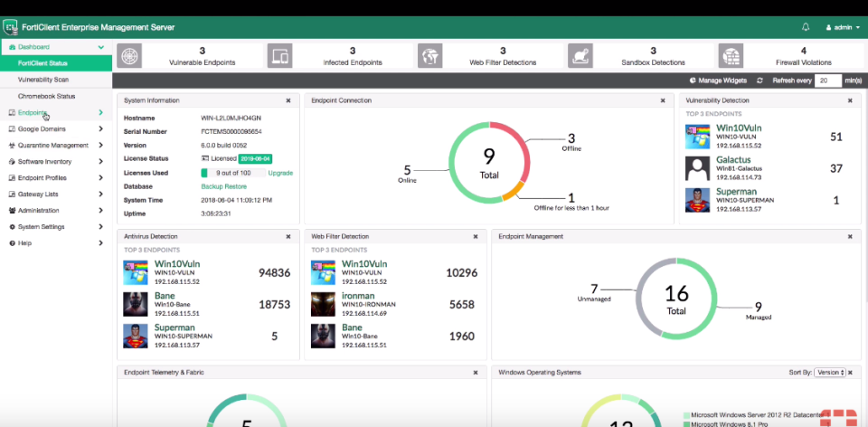Click the FortiClient EMS logo icon

(x=10, y=26)
